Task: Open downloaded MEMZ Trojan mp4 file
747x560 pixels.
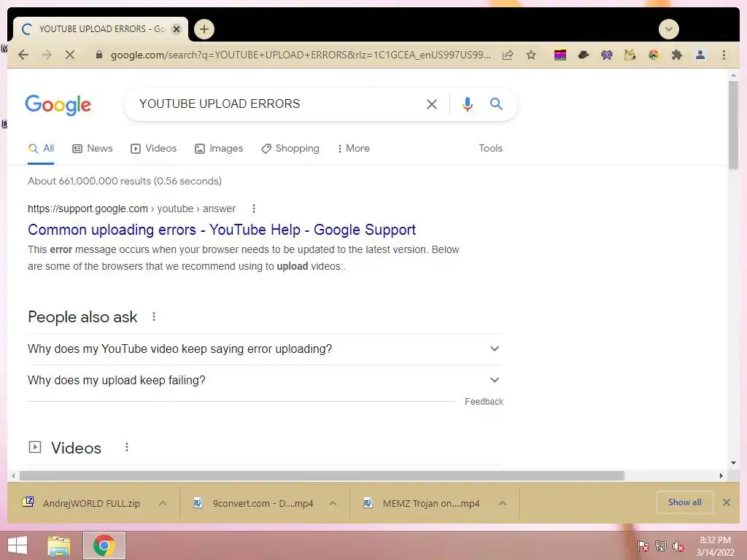Action: pyautogui.click(x=422, y=503)
